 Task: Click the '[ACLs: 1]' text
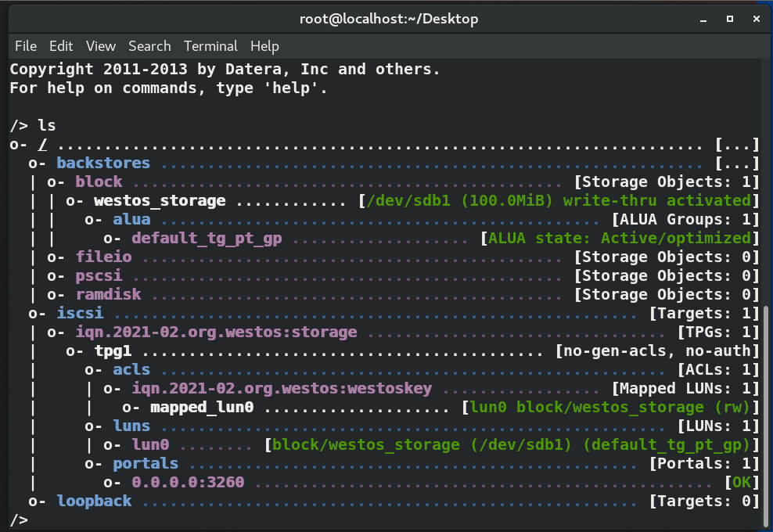point(719,369)
